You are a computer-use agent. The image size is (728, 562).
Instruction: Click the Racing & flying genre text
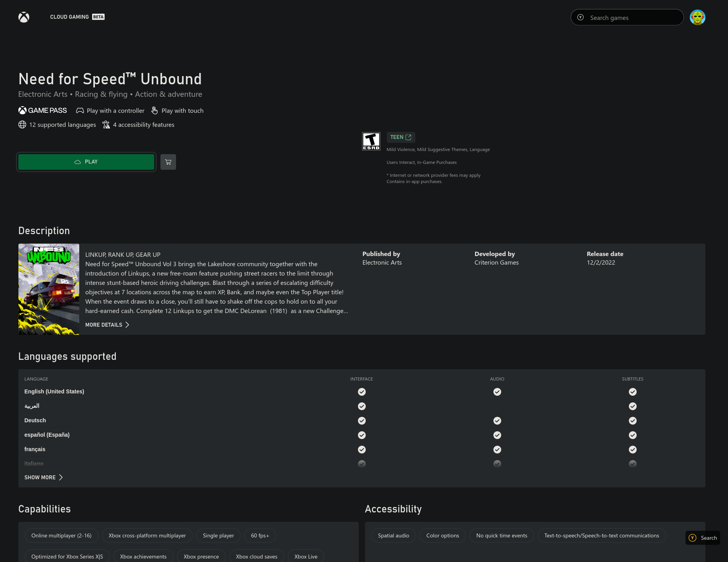[101, 94]
